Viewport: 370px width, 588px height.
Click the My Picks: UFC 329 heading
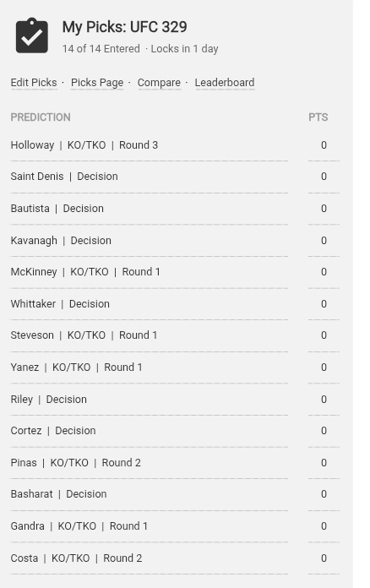[124, 27]
